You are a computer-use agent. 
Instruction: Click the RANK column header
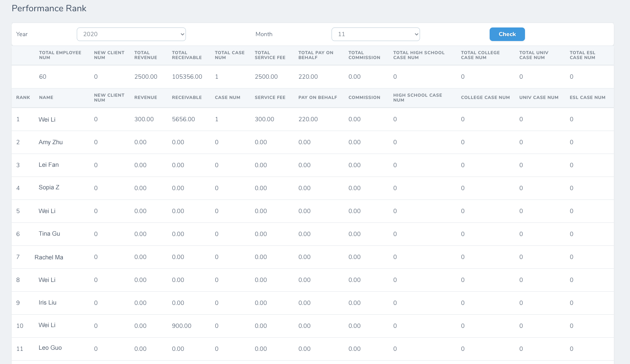[23, 97]
